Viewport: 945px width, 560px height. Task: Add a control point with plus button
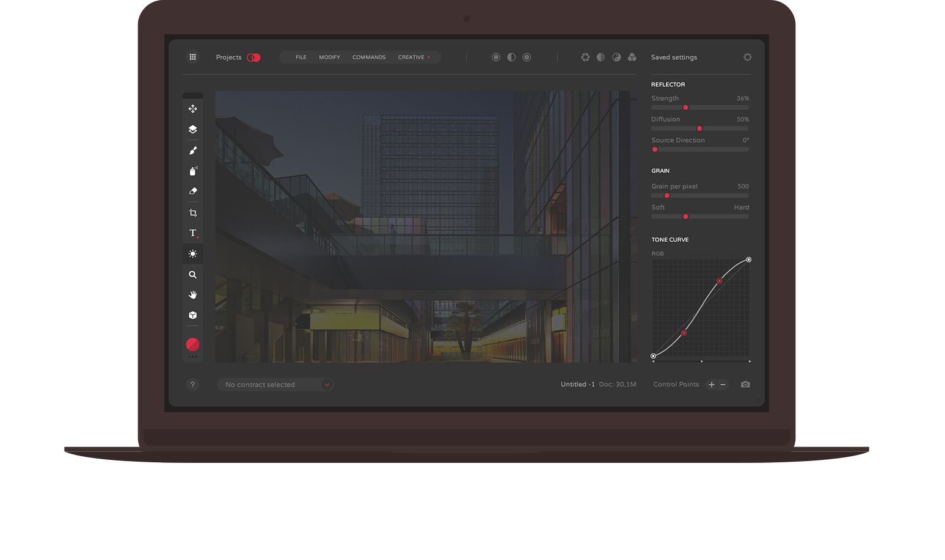711,385
